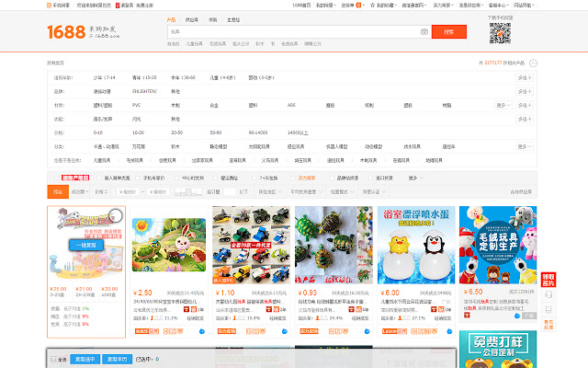Open the 网站导航 dropdown in top bar
Viewport: 588px width, 368px height.
pos(524,6)
